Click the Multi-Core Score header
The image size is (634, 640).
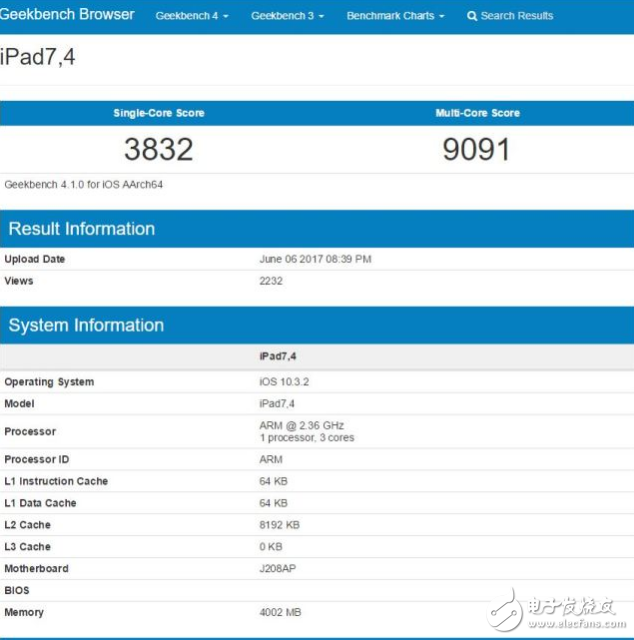(x=477, y=113)
